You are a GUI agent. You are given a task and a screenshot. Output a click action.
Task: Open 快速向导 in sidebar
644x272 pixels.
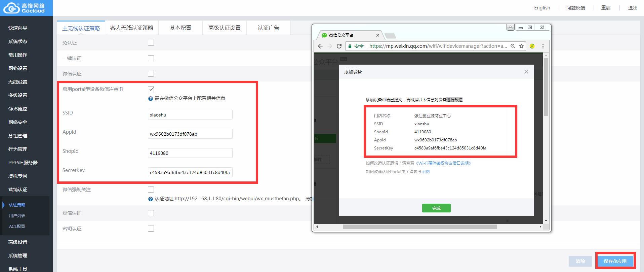[x=18, y=28]
